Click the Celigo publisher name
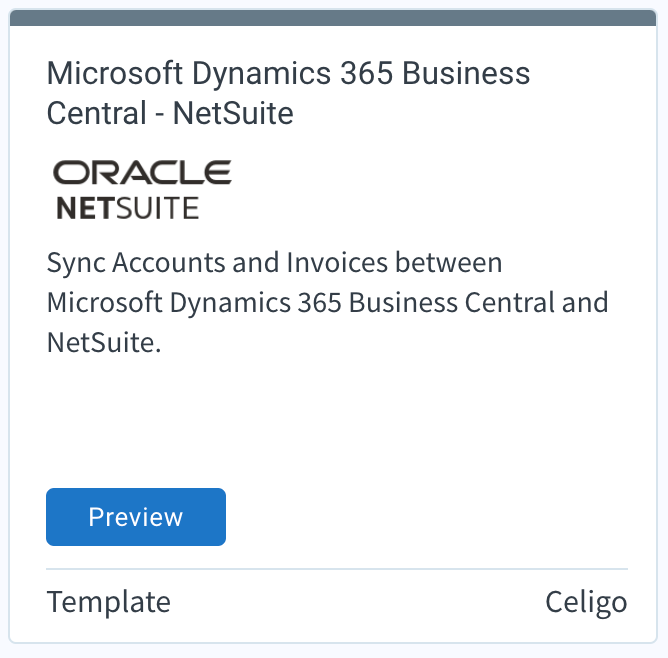668x658 pixels. pyautogui.click(x=586, y=603)
